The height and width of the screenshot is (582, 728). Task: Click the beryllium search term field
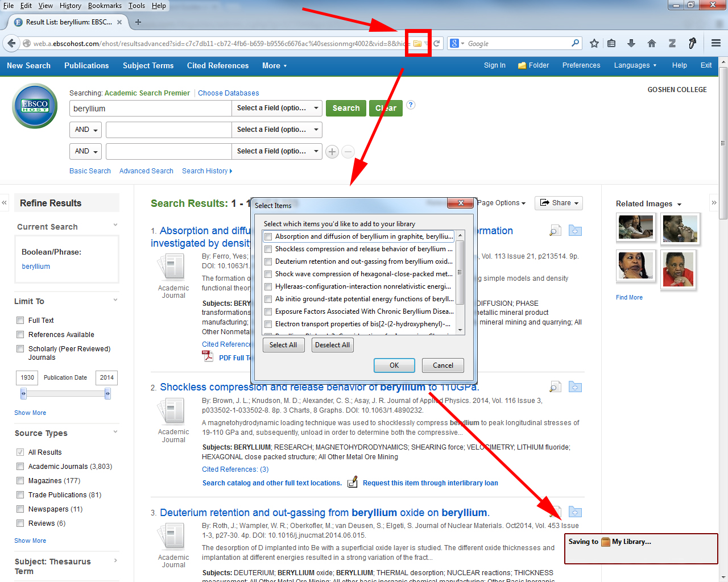150,109
